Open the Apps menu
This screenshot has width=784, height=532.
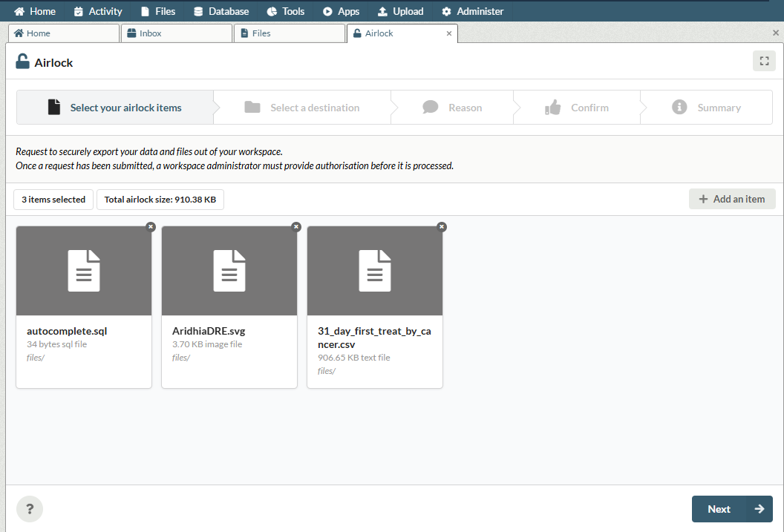pos(341,11)
